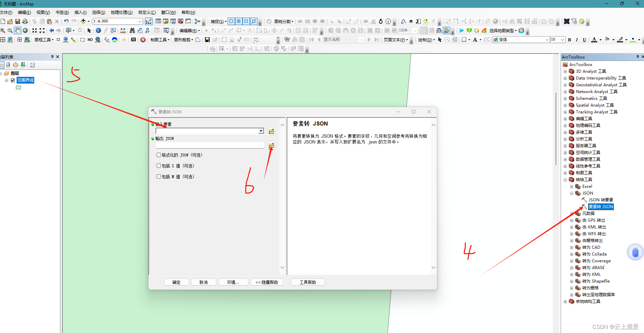Click the Go To XY icon

click(147, 30)
